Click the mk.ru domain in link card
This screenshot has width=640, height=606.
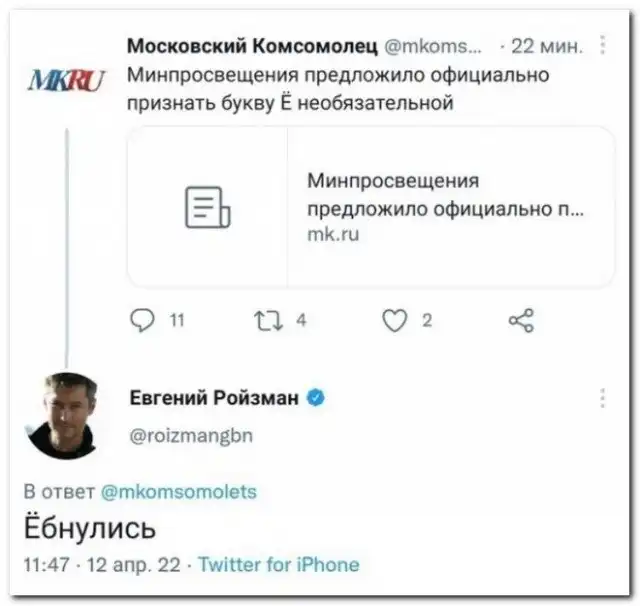tap(332, 235)
